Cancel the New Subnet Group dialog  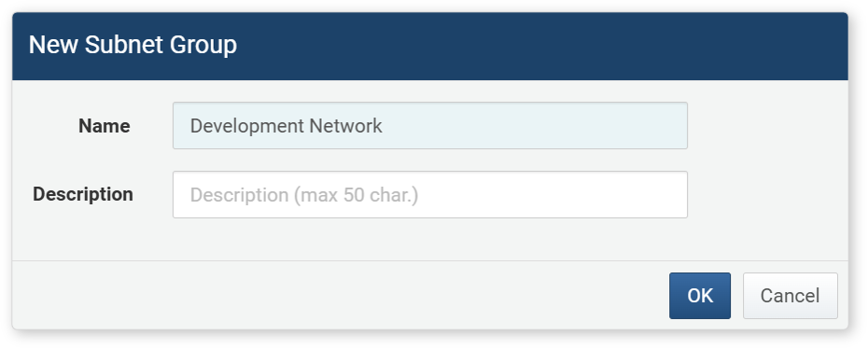point(790,296)
